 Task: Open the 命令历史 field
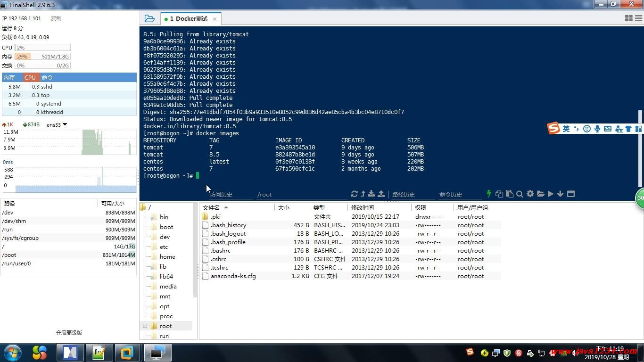460,194
